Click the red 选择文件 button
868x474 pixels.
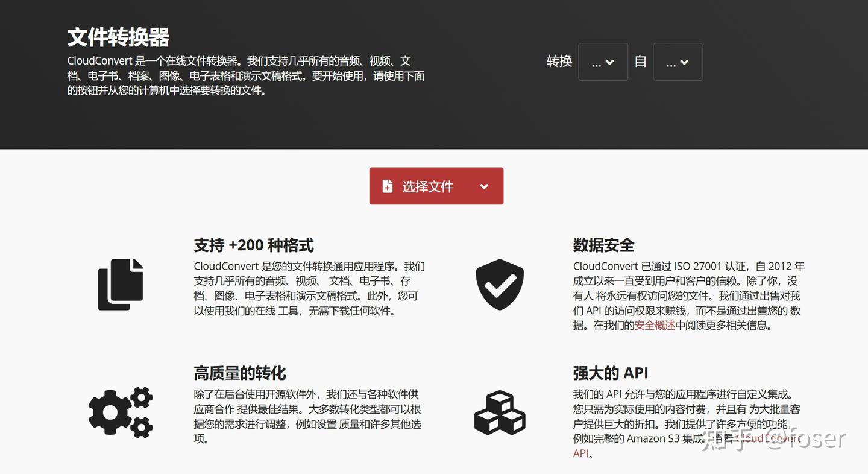[428, 186]
